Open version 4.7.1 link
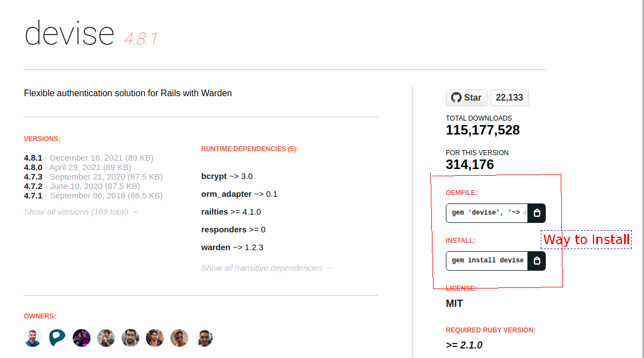Screen dimensions: 644x358 (33, 196)
